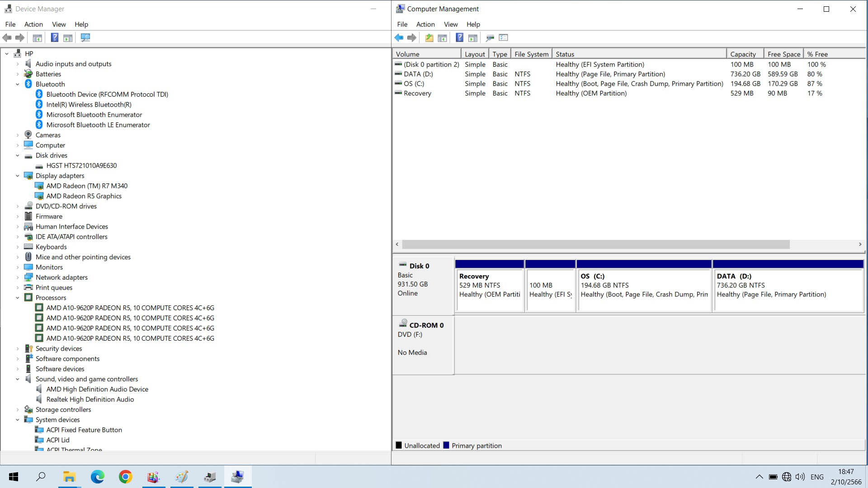
Task: Show hidden icons chevron in system tray
Action: [x=759, y=477]
